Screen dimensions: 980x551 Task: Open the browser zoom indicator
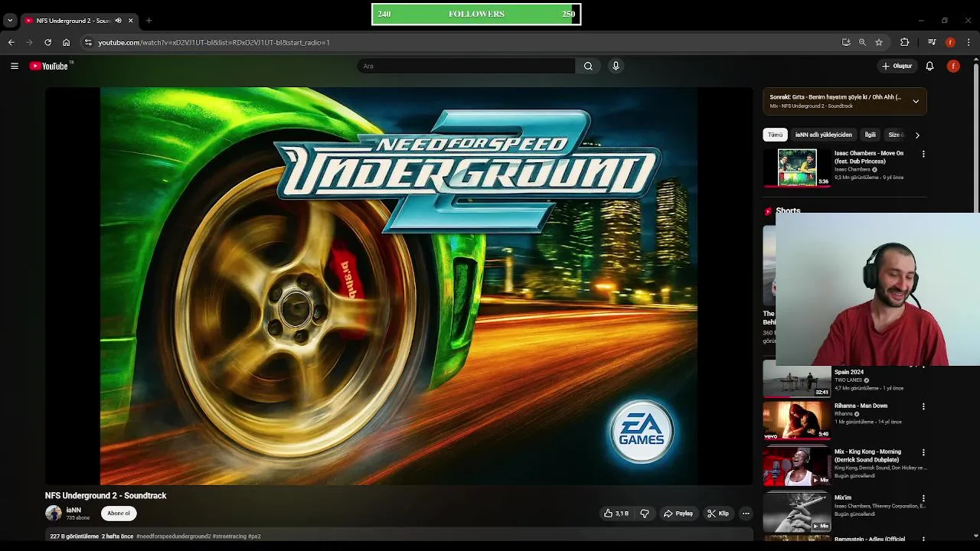(x=862, y=42)
